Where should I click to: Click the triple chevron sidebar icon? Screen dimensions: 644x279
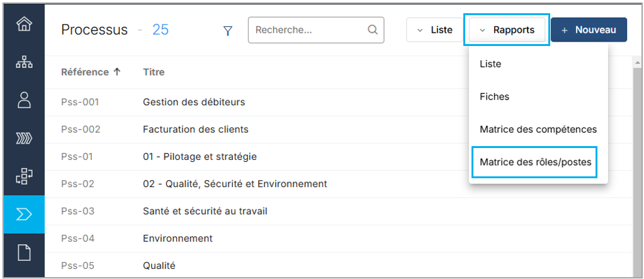[x=24, y=138]
